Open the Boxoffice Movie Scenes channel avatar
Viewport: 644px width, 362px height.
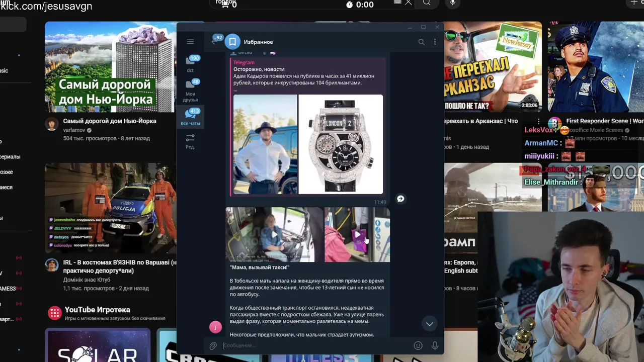(x=554, y=124)
